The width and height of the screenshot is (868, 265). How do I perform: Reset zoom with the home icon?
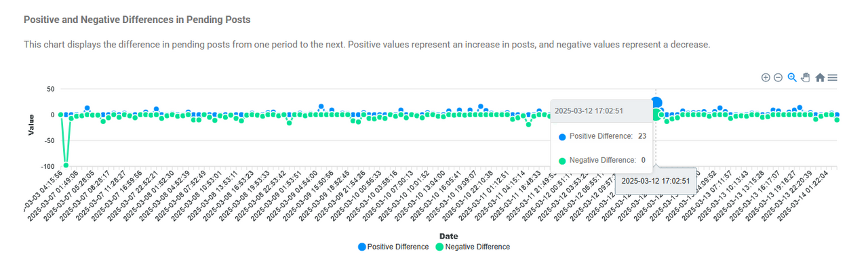point(820,77)
